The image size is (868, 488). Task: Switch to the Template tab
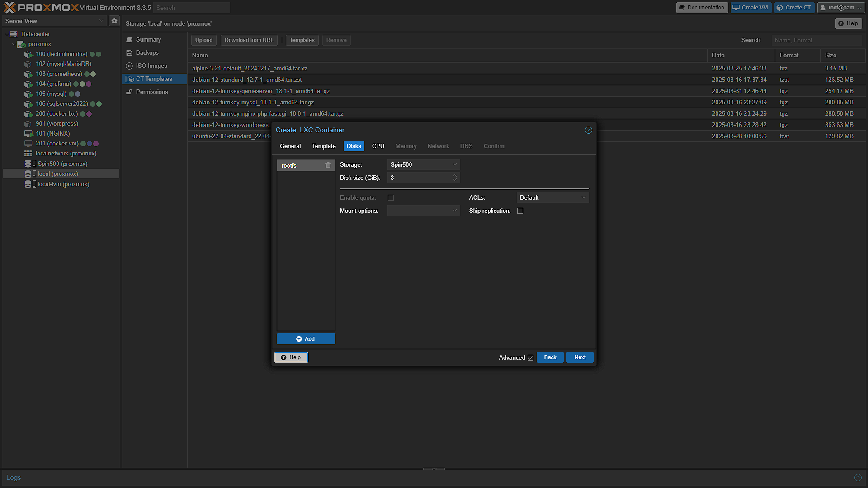coord(324,146)
